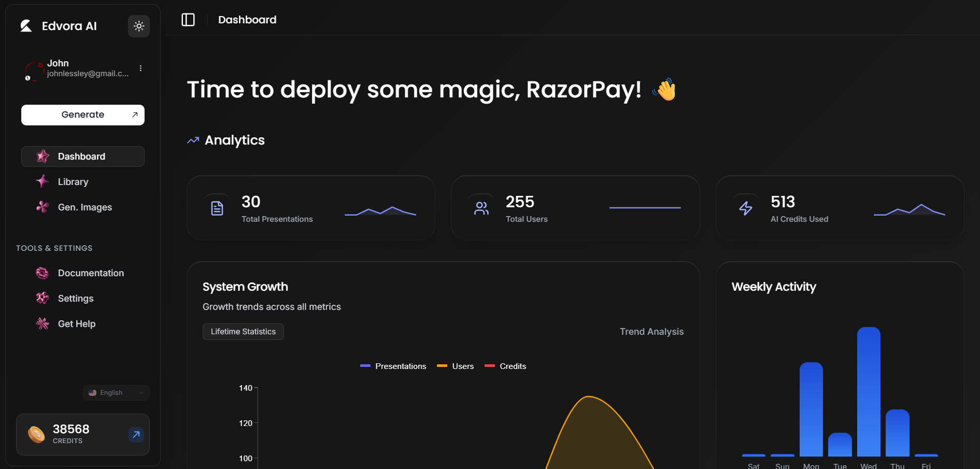Click the Thu bar in Weekly Activity

[x=898, y=433]
